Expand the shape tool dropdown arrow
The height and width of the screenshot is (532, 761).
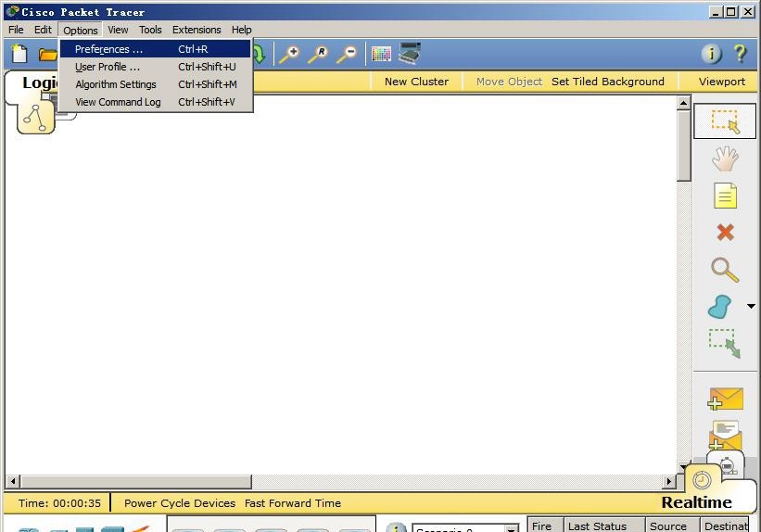coord(751,306)
